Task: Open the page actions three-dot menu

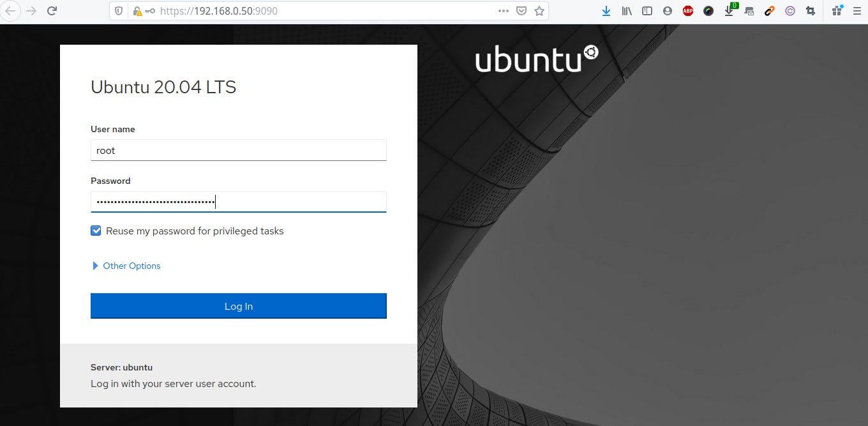Action: [x=504, y=11]
